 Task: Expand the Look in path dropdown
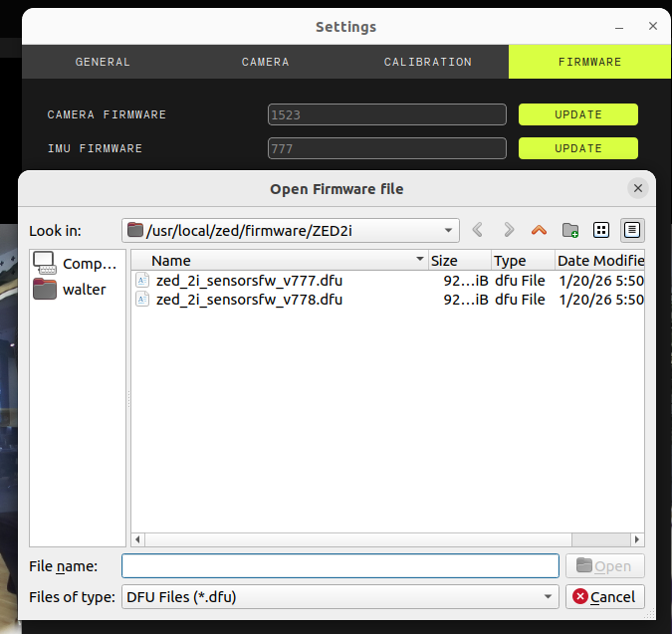(449, 231)
